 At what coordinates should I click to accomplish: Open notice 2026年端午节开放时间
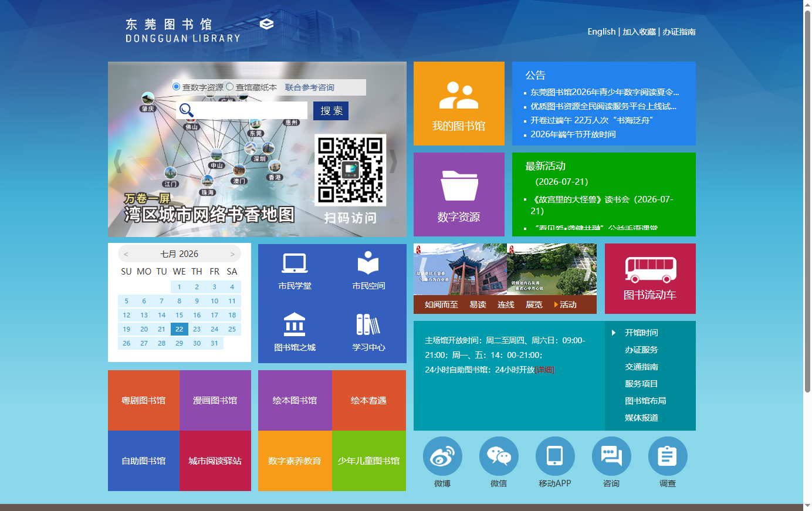(x=573, y=134)
